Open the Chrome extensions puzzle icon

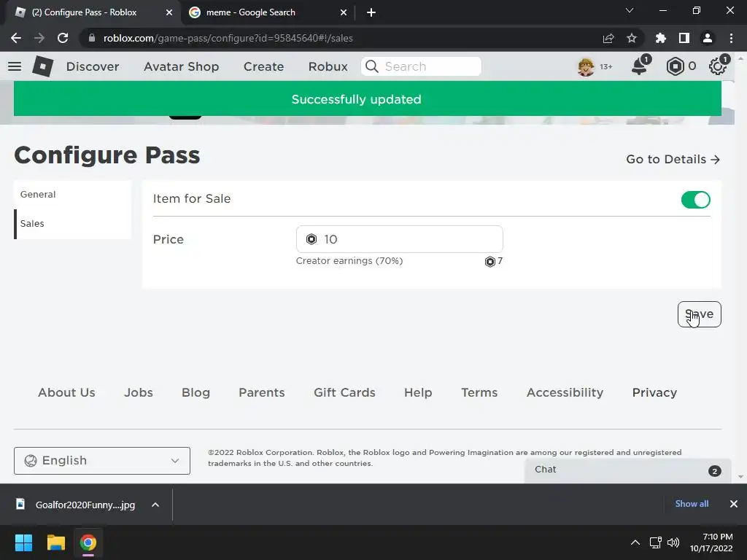coord(660,38)
